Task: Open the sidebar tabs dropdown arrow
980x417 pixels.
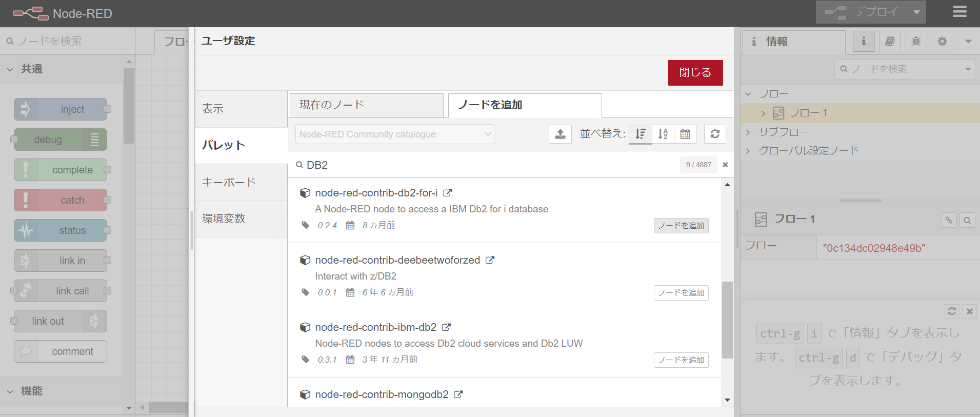Action: [x=968, y=42]
